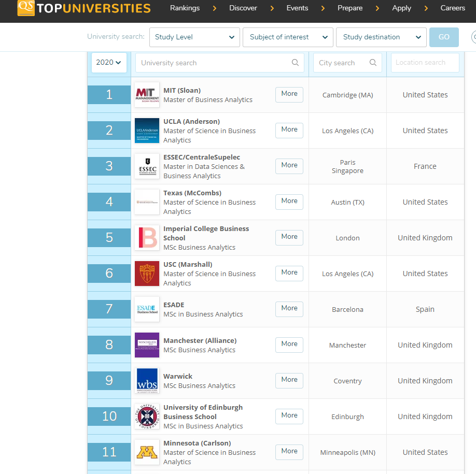Click the QS TopUniversities logo
This screenshot has height=474, width=476.
84,8
